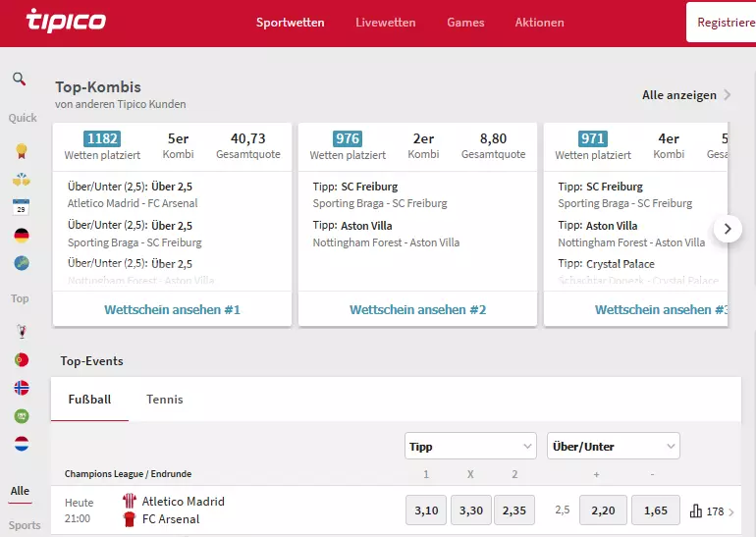Click the Top-Events heading

point(91,361)
